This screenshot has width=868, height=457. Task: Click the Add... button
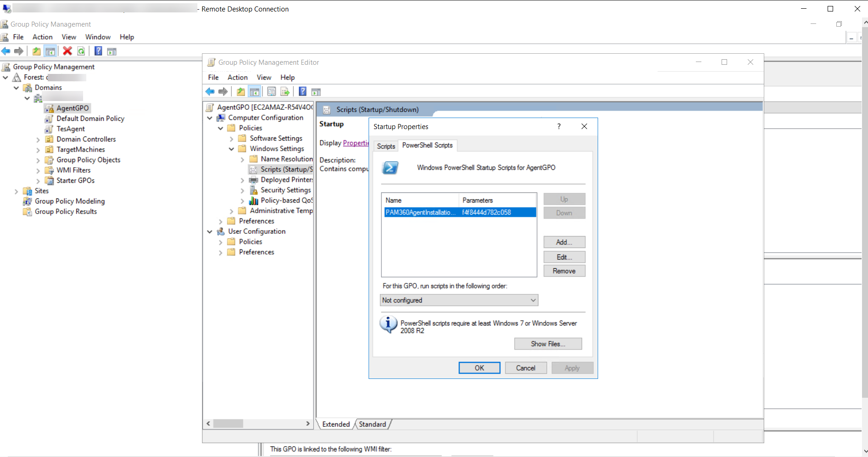point(564,242)
